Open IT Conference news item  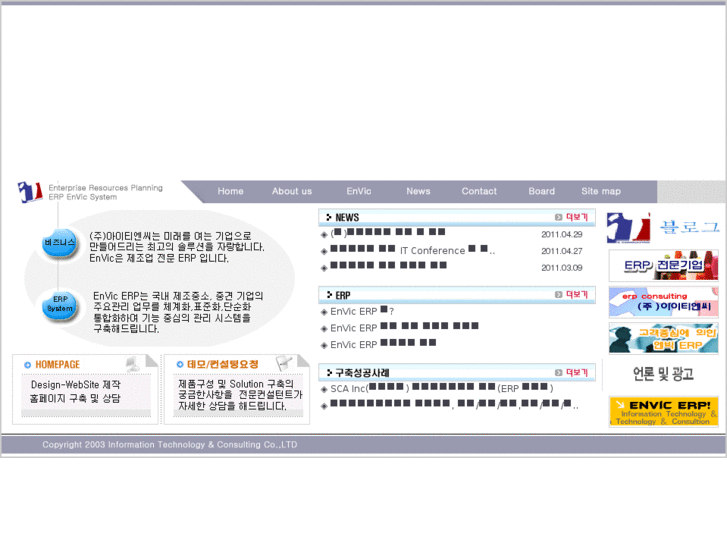pos(412,250)
